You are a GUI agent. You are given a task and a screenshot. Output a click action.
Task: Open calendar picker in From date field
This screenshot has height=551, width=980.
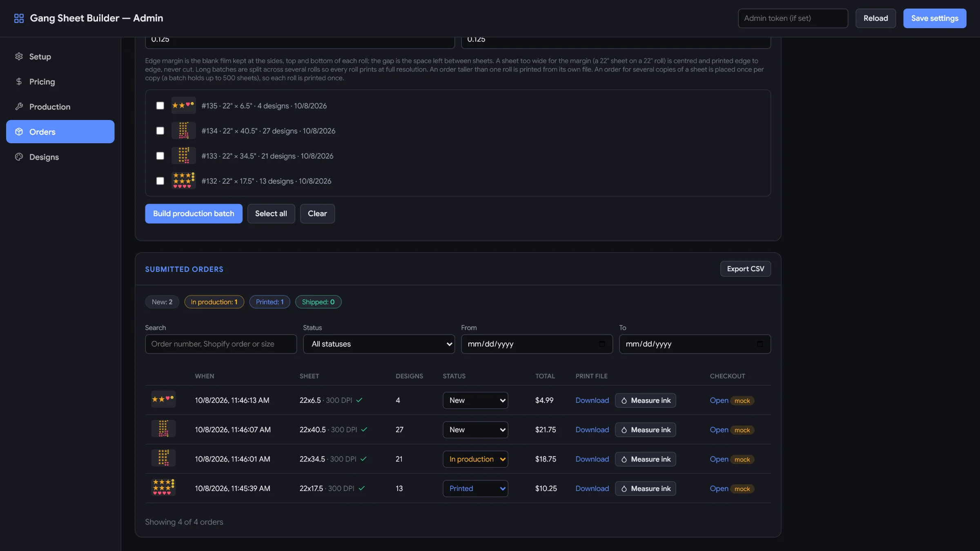coord(602,344)
